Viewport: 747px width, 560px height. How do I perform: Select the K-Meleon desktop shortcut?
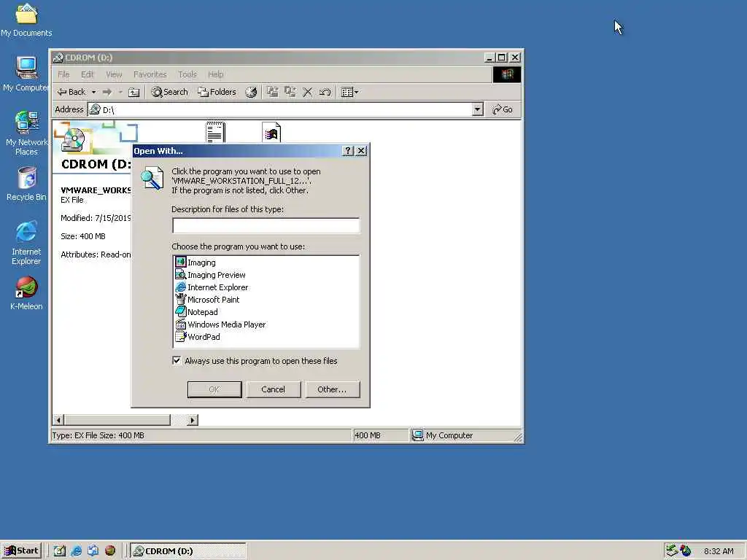pyautogui.click(x=26, y=293)
